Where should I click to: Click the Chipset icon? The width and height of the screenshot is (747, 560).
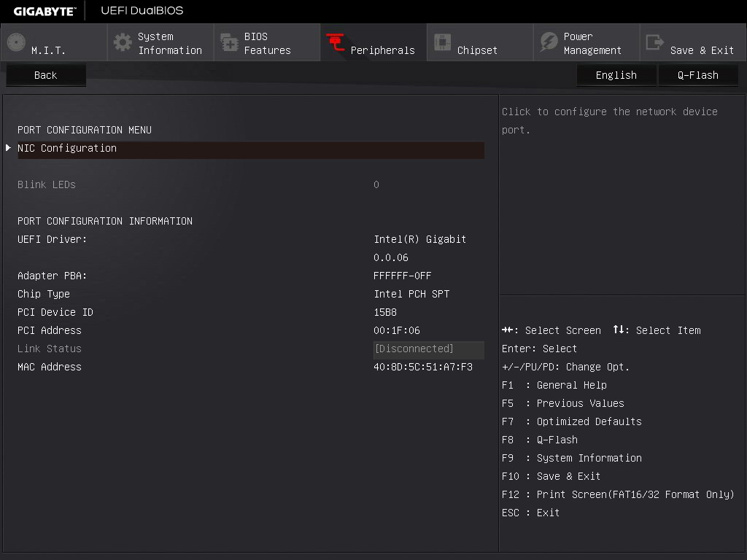pos(442,43)
